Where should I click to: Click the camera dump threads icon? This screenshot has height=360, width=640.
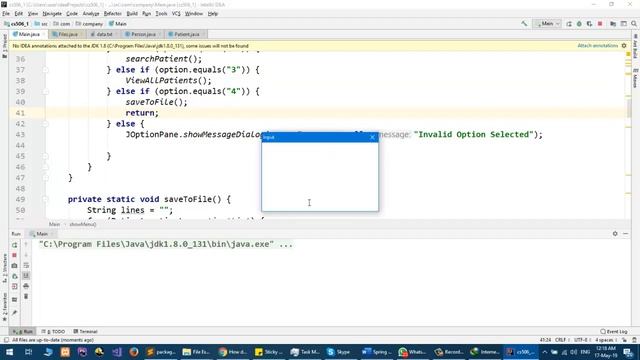[x=15, y=266]
